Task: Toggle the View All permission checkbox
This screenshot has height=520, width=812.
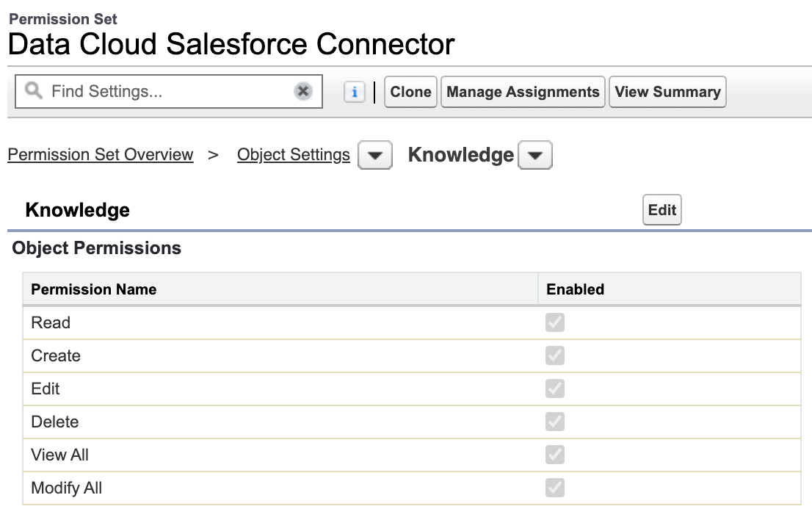Action: [x=554, y=455]
